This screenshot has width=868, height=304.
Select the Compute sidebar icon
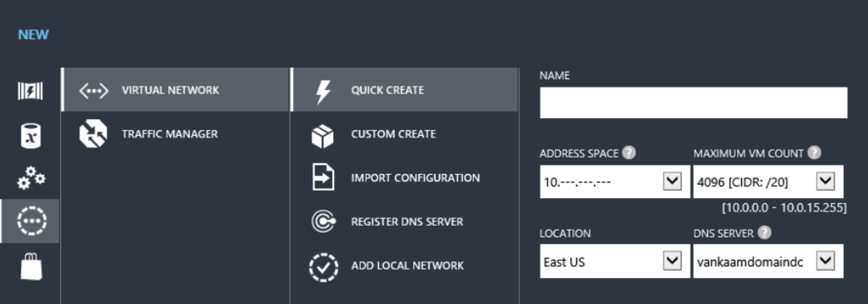[x=30, y=90]
